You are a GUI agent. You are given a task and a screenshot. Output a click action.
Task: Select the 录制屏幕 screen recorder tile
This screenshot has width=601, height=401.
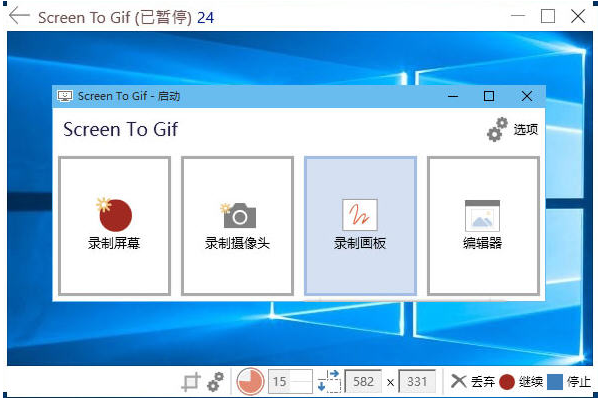pyautogui.click(x=115, y=226)
